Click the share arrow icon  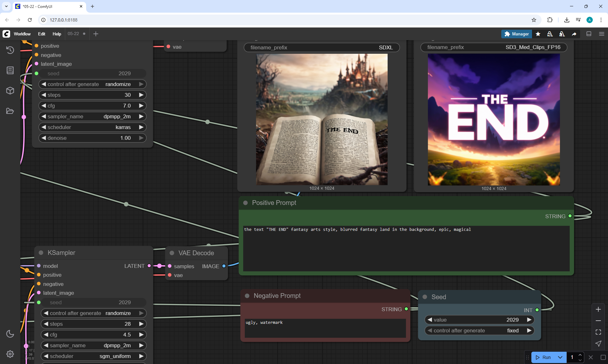[574, 34]
